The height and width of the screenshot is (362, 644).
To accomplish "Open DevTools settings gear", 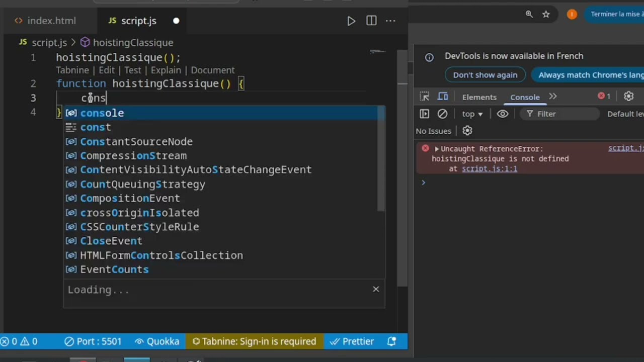I will coord(628,96).
